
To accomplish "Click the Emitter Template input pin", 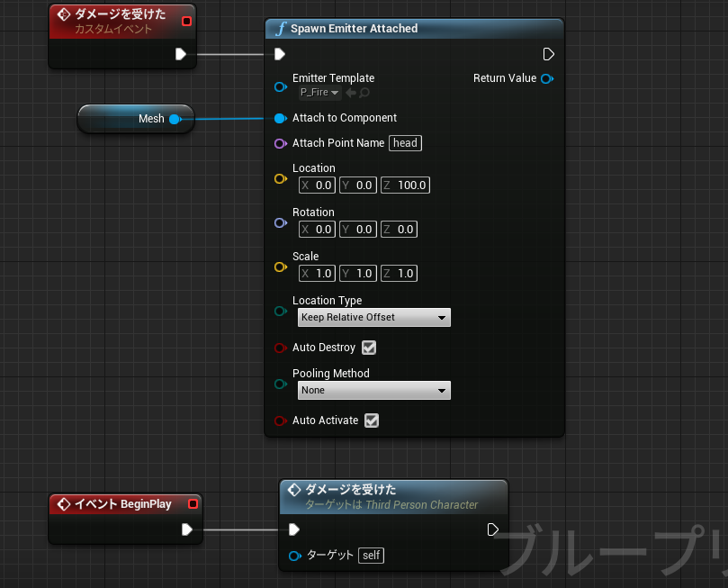I will (x=281, y=86).
